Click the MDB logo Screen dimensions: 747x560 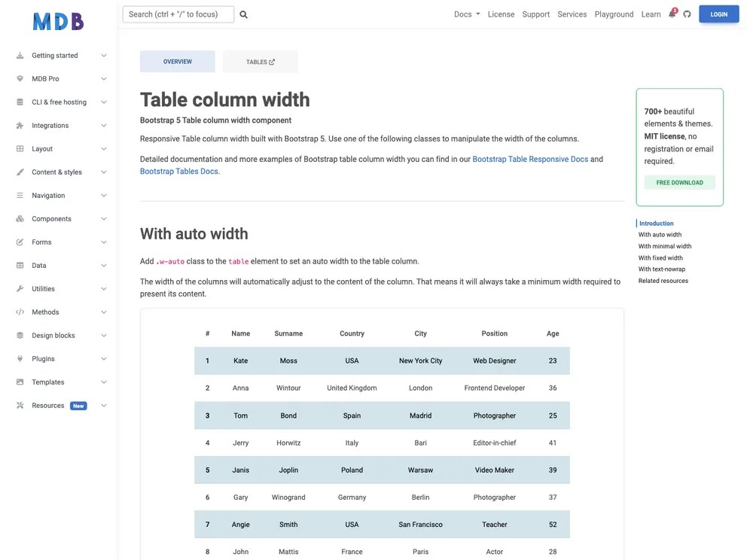point(56,20)
